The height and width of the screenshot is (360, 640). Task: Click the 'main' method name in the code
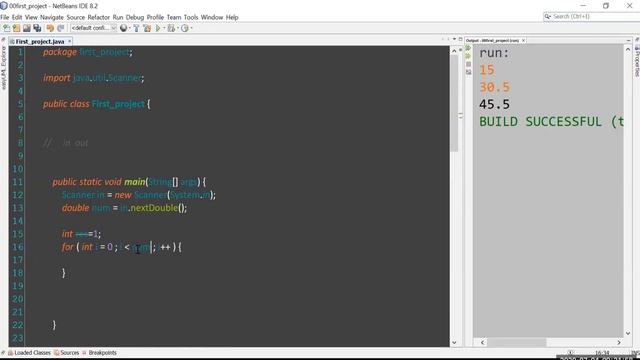point(135,182)
